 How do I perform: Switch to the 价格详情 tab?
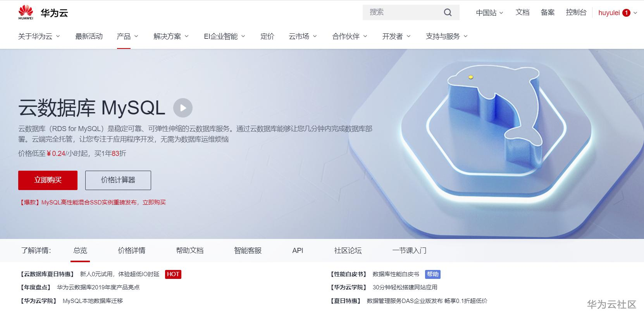click(132, 251)
